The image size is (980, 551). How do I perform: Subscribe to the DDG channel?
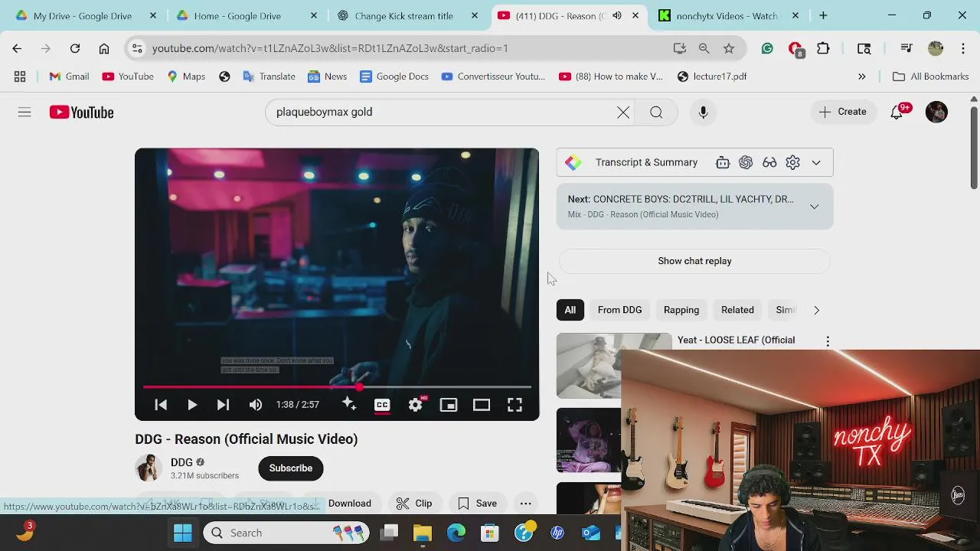[x=291, y=468]
